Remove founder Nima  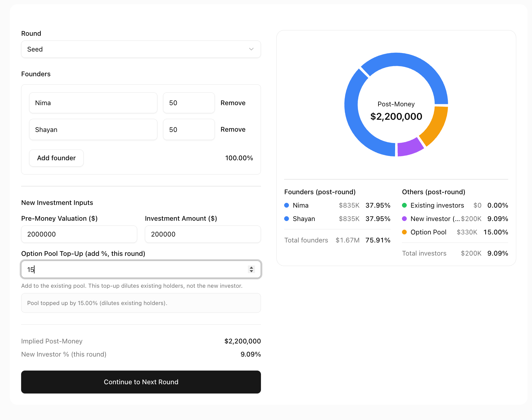233,103
